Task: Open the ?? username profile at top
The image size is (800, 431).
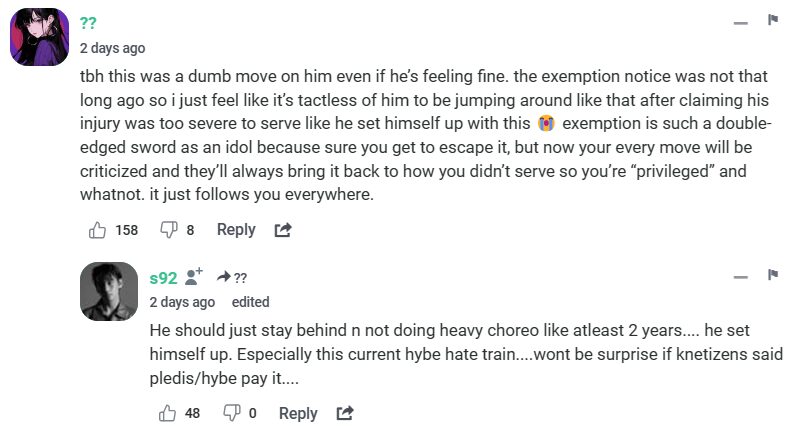Action: pyautogui.click(x=88, y=24)
